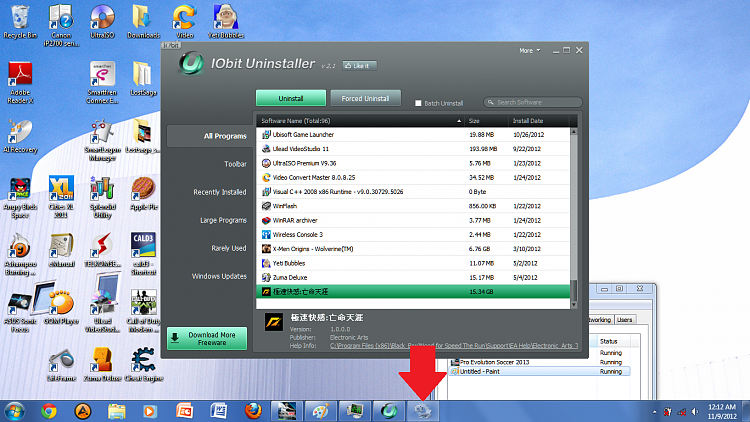The height and width of the screenshot is (422, 750).
Task: Open the GOM Player desktop shortcut
Action: click(x=61, y=308)
